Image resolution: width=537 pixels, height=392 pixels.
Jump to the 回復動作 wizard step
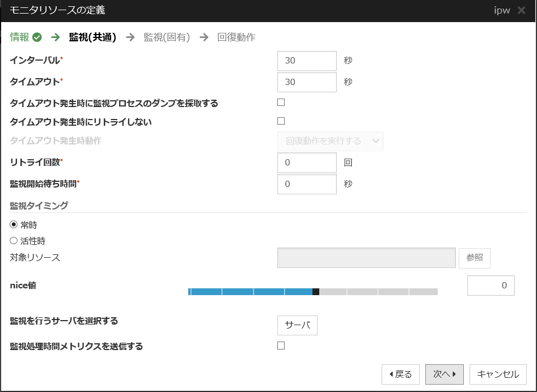pos(236,37)
